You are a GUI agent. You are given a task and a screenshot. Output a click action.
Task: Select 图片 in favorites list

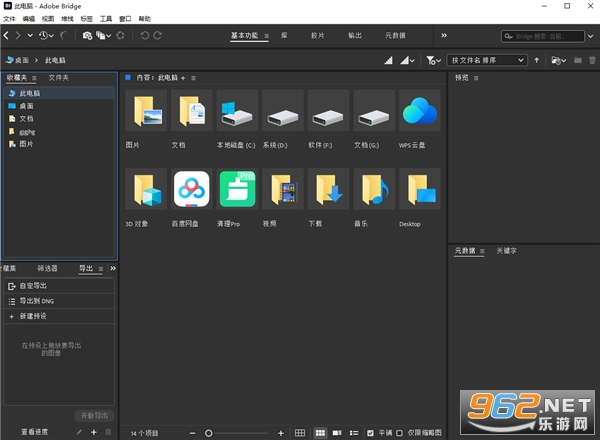[x=59, y=144]
